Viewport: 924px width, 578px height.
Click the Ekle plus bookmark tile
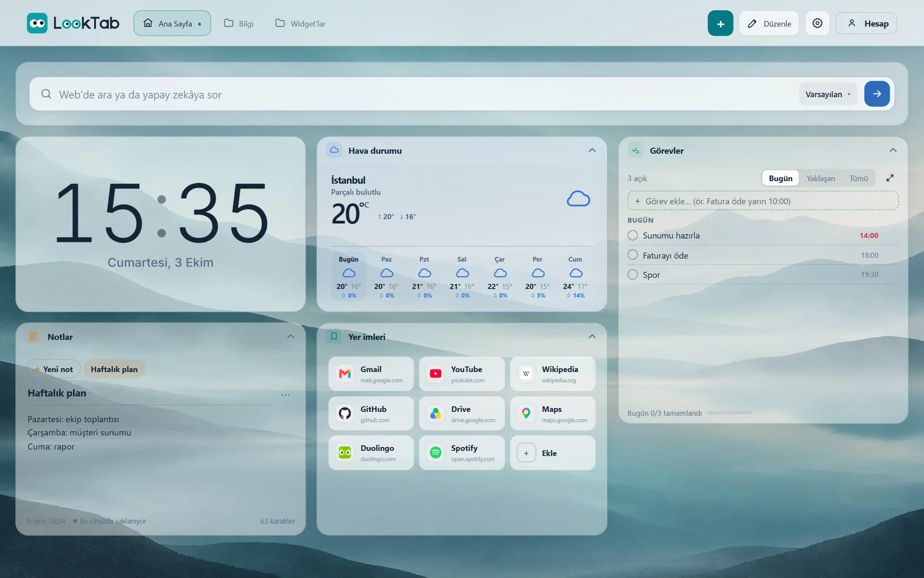click(x=552, y=453)
